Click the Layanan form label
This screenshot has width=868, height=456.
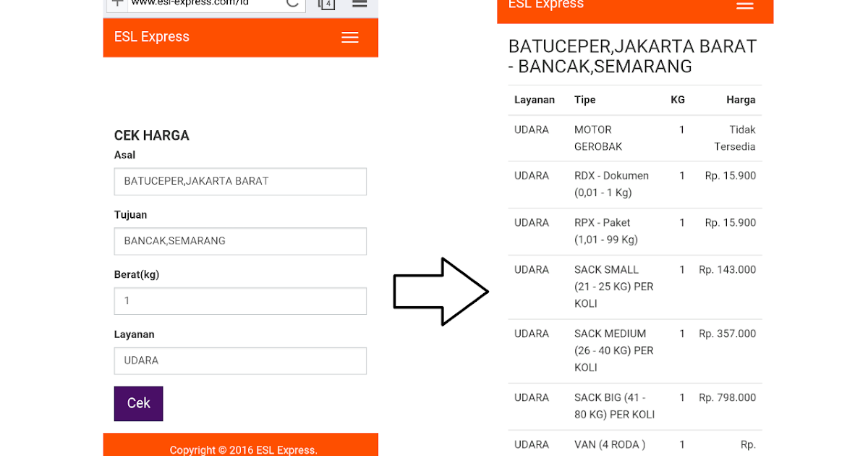tap(135, 334)
